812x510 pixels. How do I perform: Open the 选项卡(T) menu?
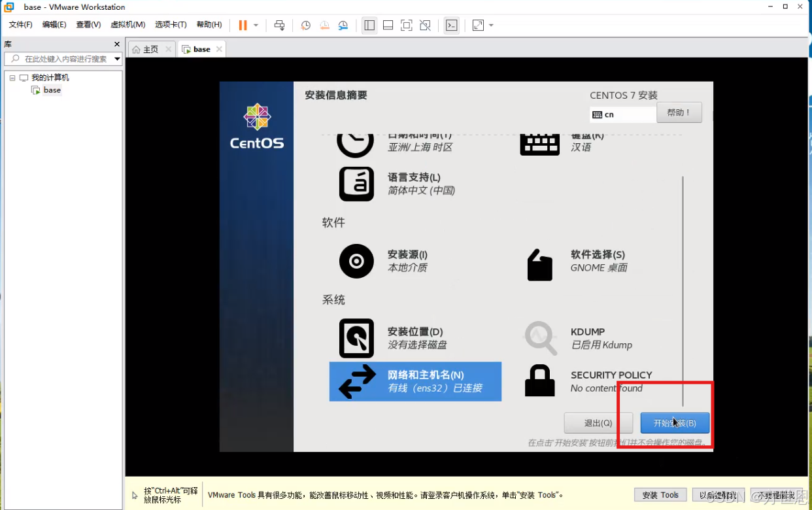click(171, 25)
